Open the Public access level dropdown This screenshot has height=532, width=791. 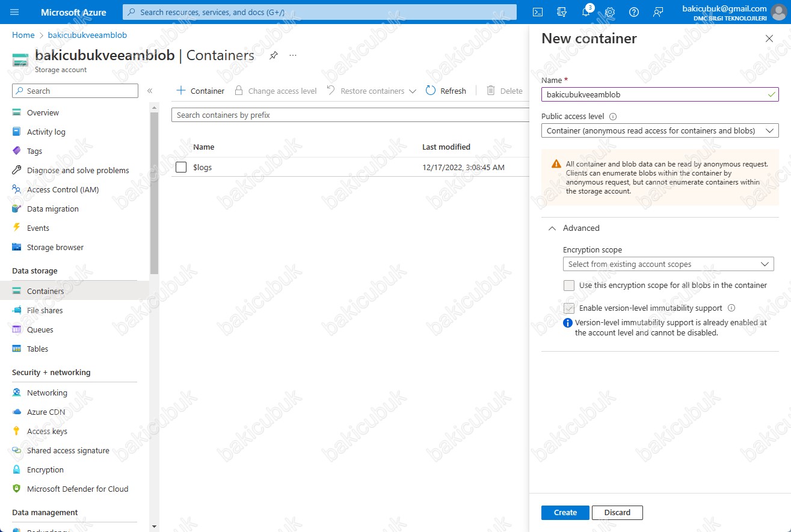point(660,130)
